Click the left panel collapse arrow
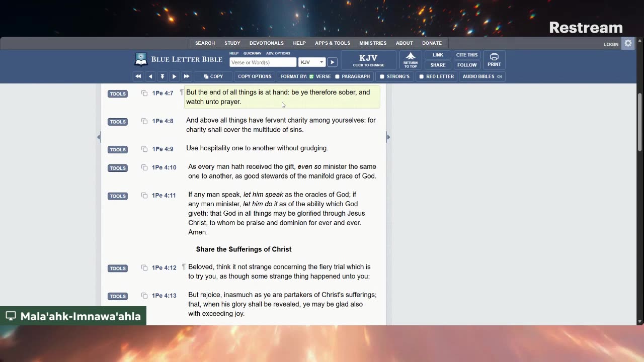The image size is (644, 362). click(99, 137)
